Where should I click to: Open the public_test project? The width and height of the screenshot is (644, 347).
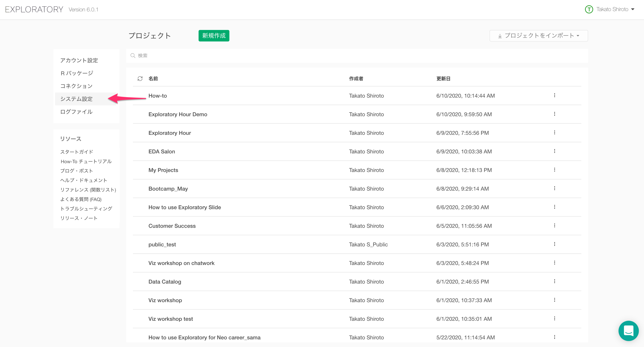pos(162,244)
